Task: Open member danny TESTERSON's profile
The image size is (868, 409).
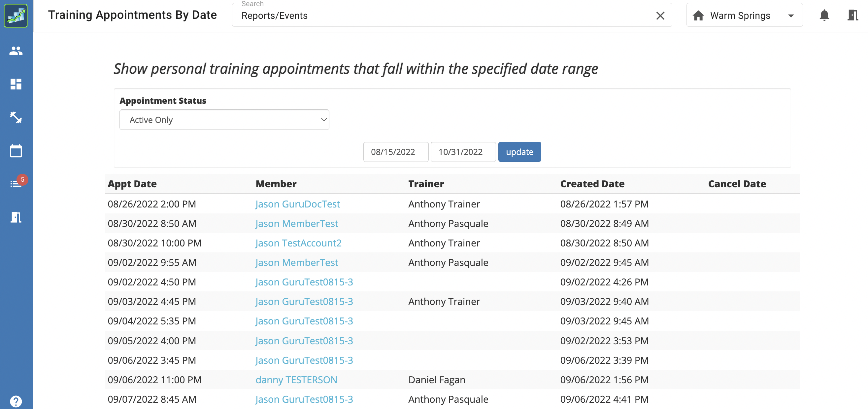Action: 296,380
